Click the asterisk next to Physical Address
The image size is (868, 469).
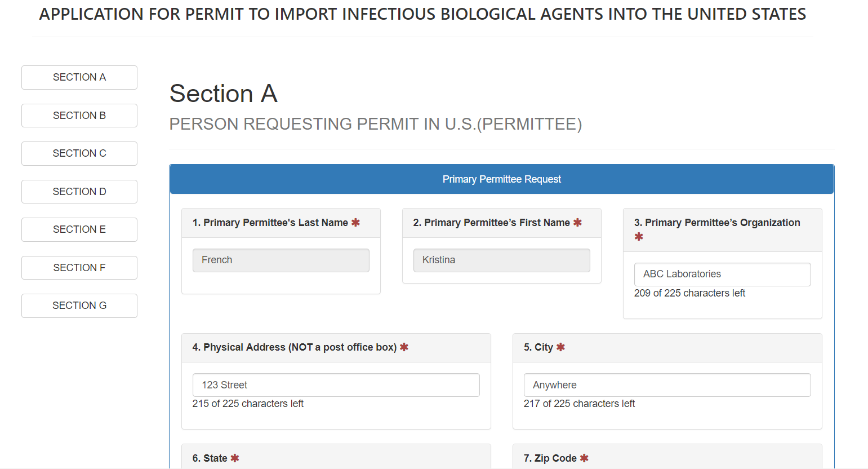coord(404,347)
